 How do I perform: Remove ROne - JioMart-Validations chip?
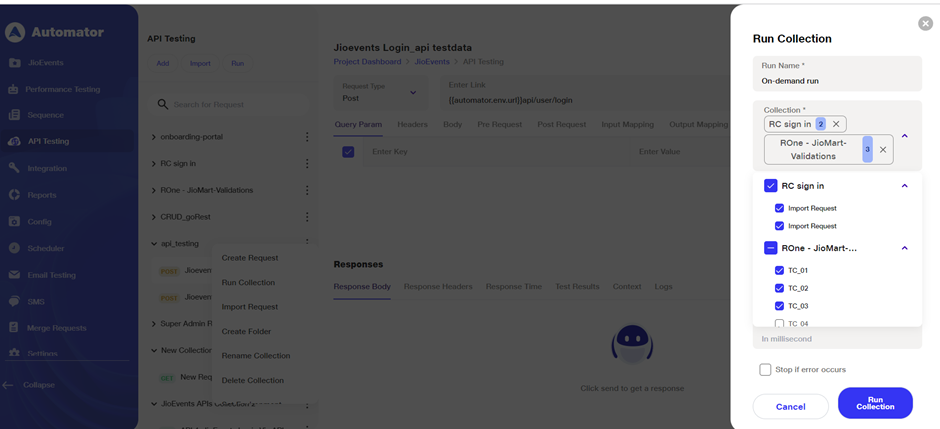point(882,150)
